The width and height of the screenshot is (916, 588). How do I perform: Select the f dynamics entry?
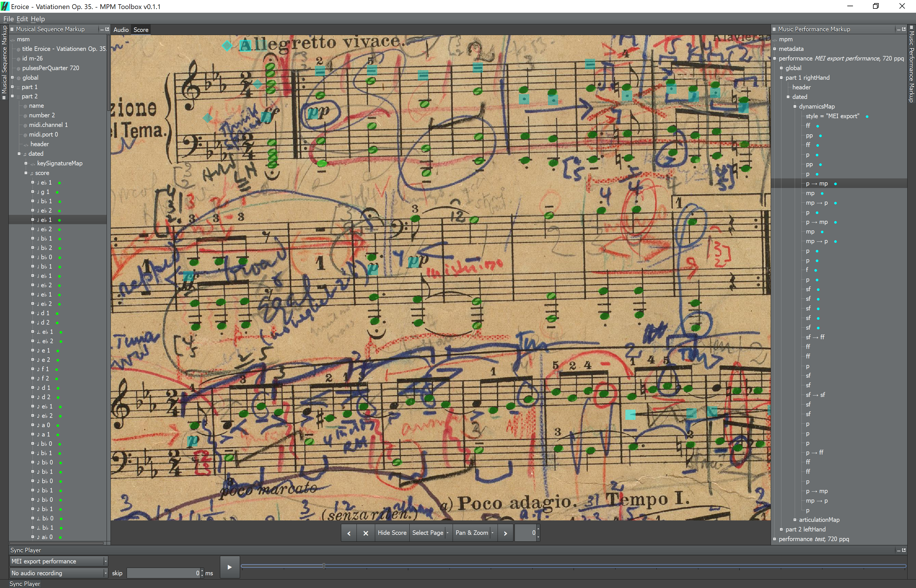click(x=807, y=270)
